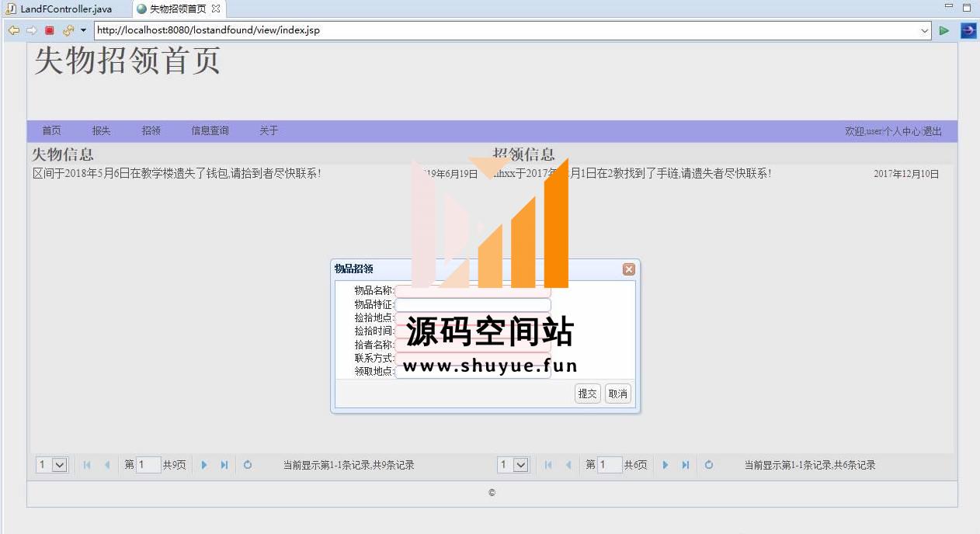This screenshot has height=534, width=980.
Task: Expand 招领信息 page size dropdown
Action: click(520, 465)
